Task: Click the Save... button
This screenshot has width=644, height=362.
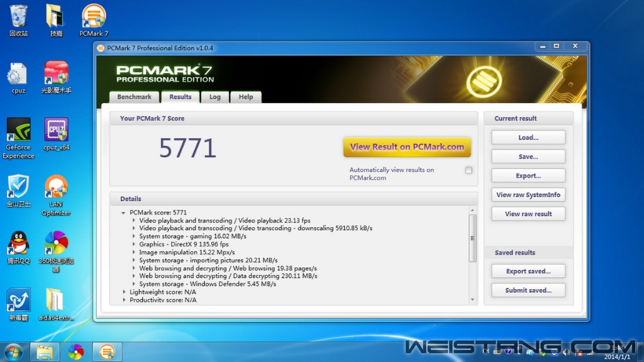Action: coord(528,156)
